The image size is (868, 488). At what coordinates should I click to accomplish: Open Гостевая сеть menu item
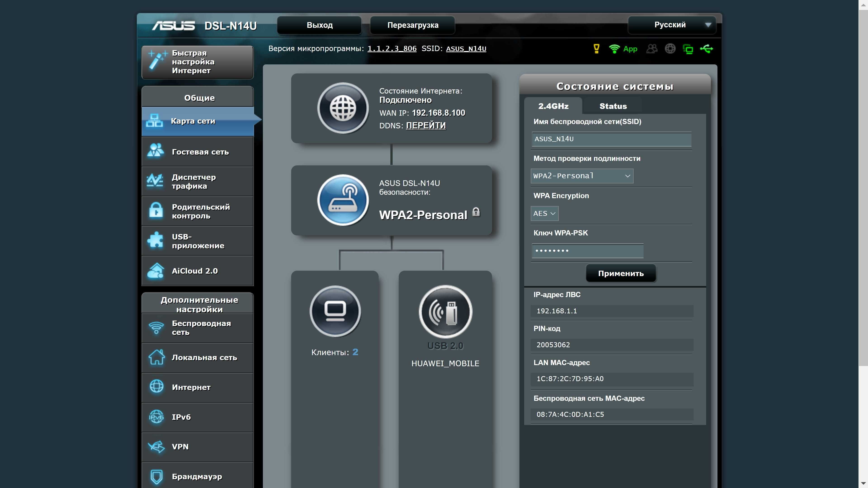click(x=198, y=152)
